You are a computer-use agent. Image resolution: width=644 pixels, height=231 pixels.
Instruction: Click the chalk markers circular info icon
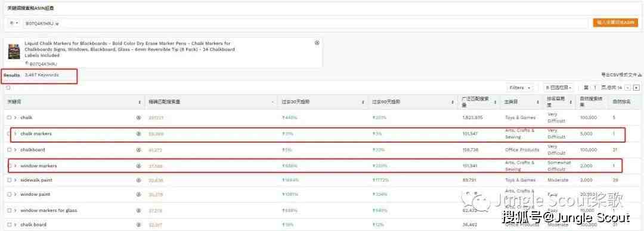click(x=138, y=134)
